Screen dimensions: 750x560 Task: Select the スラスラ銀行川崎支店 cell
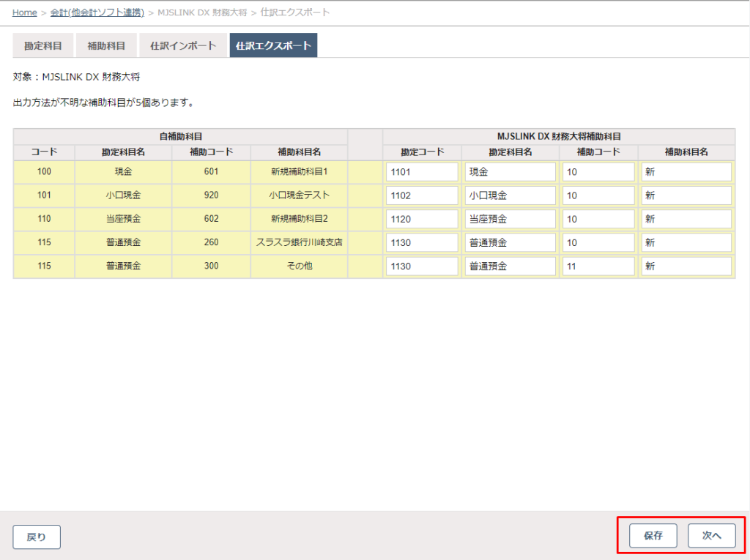point(299,242)
